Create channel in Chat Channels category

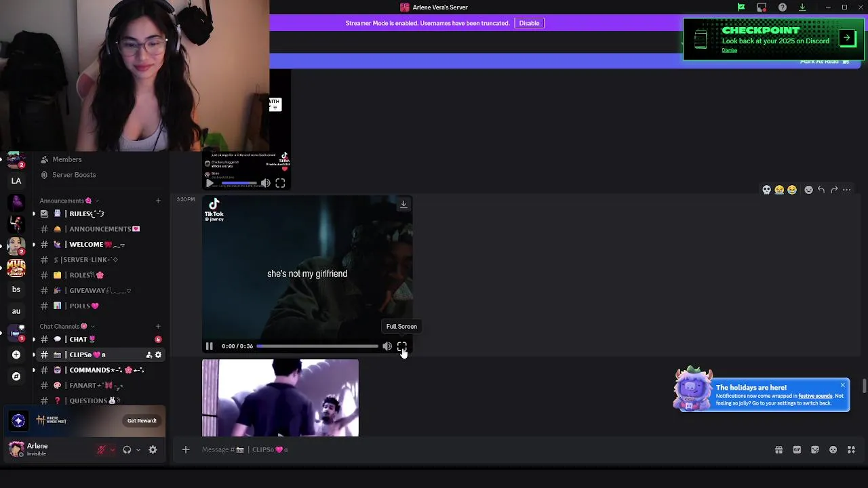[158, 327]
